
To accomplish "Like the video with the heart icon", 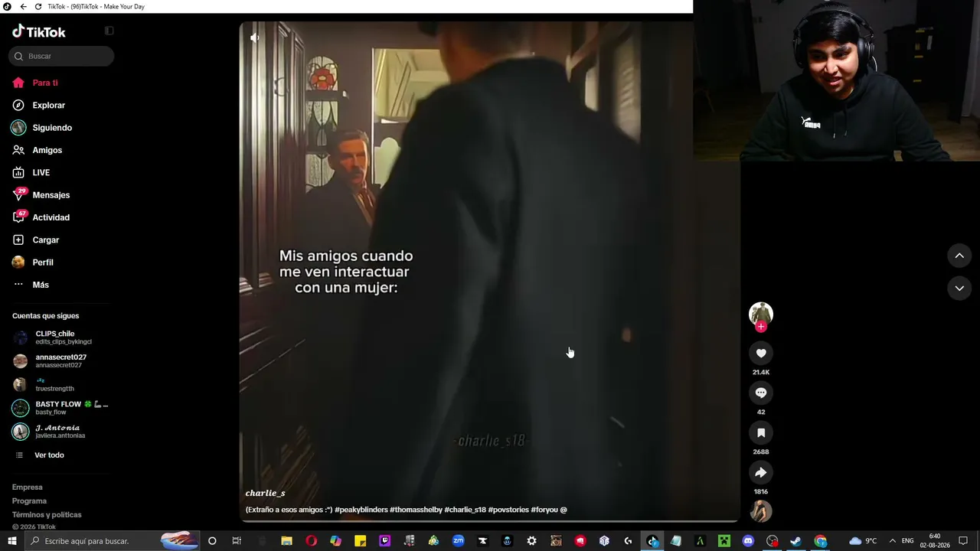I will pyautogui.click(x=761, y=353).
